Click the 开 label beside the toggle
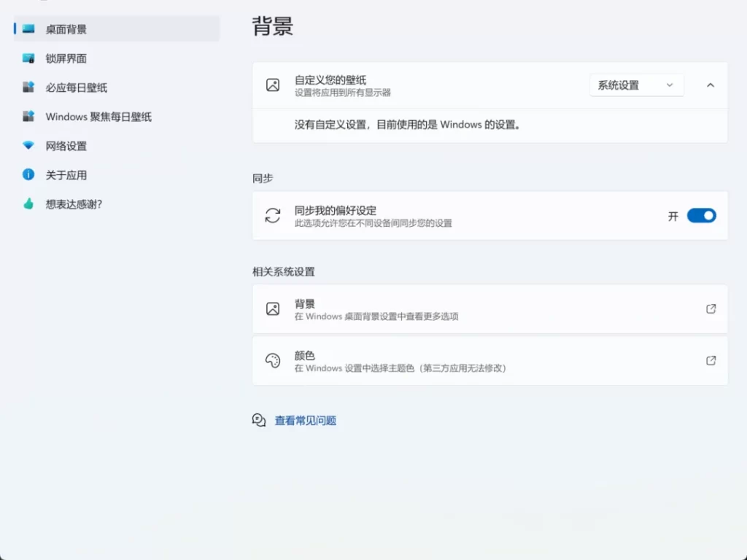This screenshot has height=560, width=747. [673, 216]
